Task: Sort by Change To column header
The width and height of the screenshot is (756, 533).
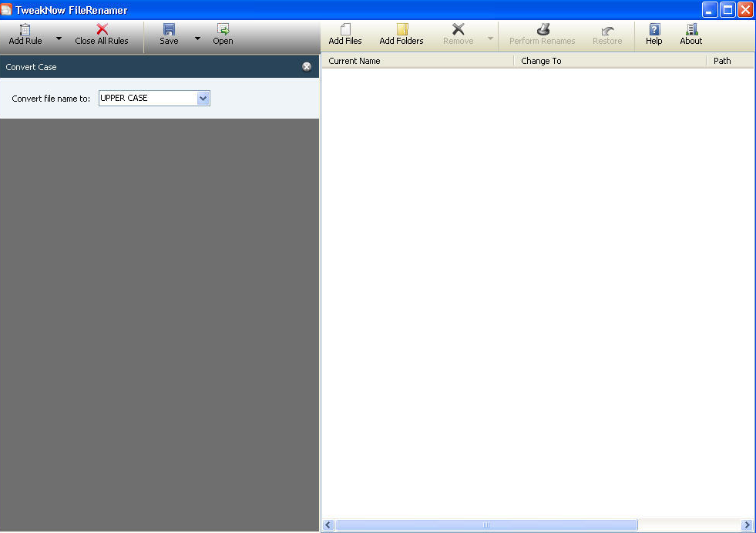Action: pyautogui.click(x=610, y=61)
